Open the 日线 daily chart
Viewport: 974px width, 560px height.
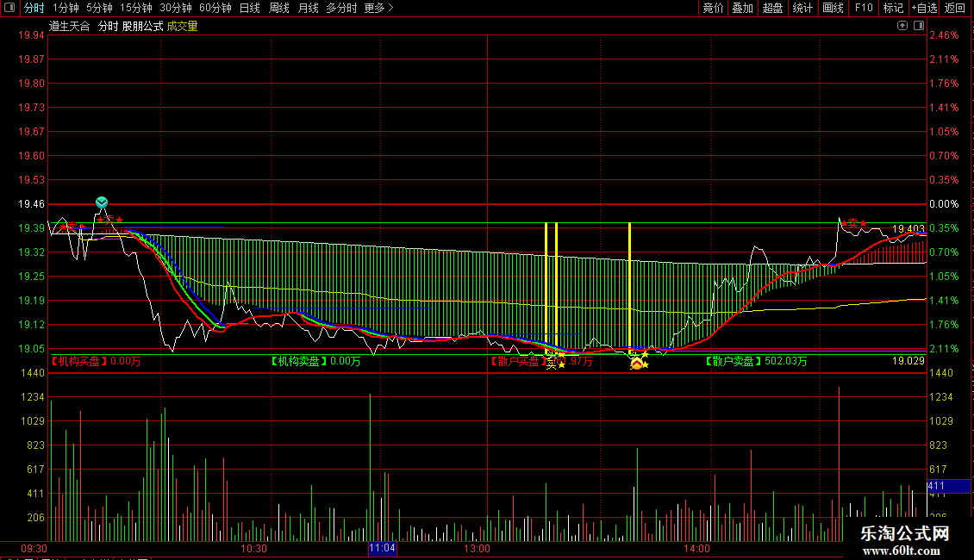250,8
